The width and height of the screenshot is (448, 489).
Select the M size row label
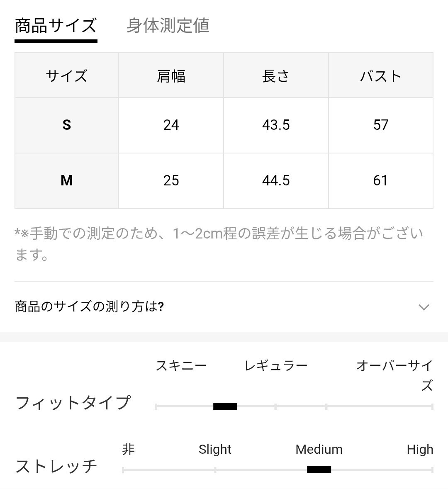[66, 180]
